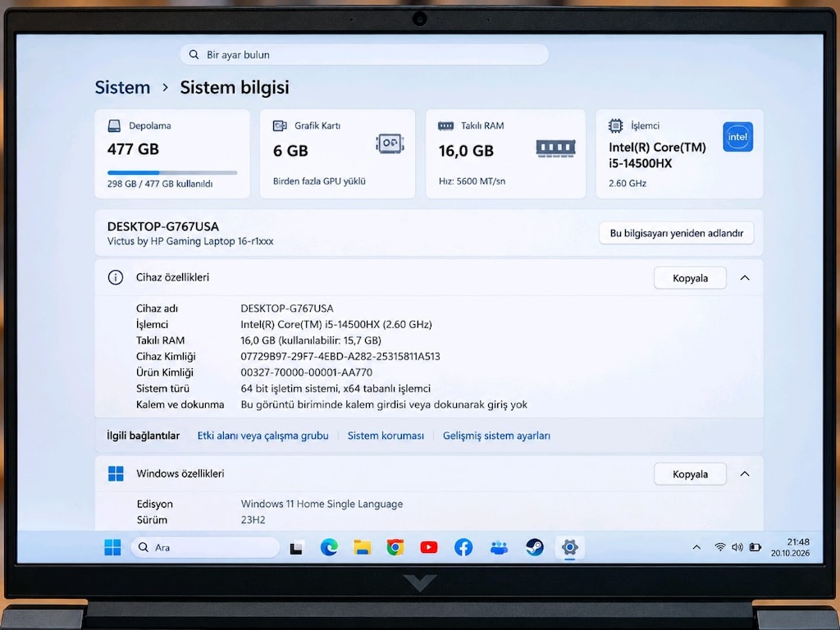This screenshot has height=630, width=840.
Task: Select the Cihaz Kimliği value 07729B97-29F7-4EBD-A282-25315811A513
Action: coord(340,356)
